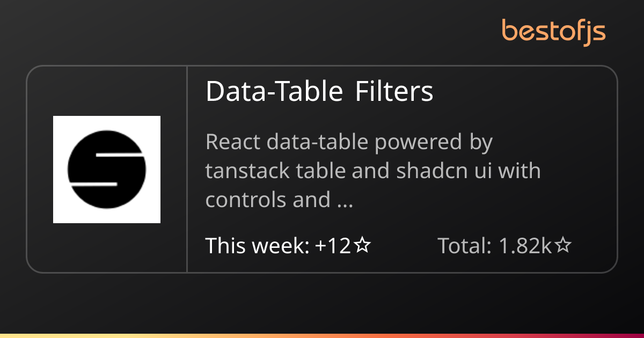The width and height of the screenshot is (644, 338).
Task: Click the star icon after +12
Action: click(x=363, y=246)
